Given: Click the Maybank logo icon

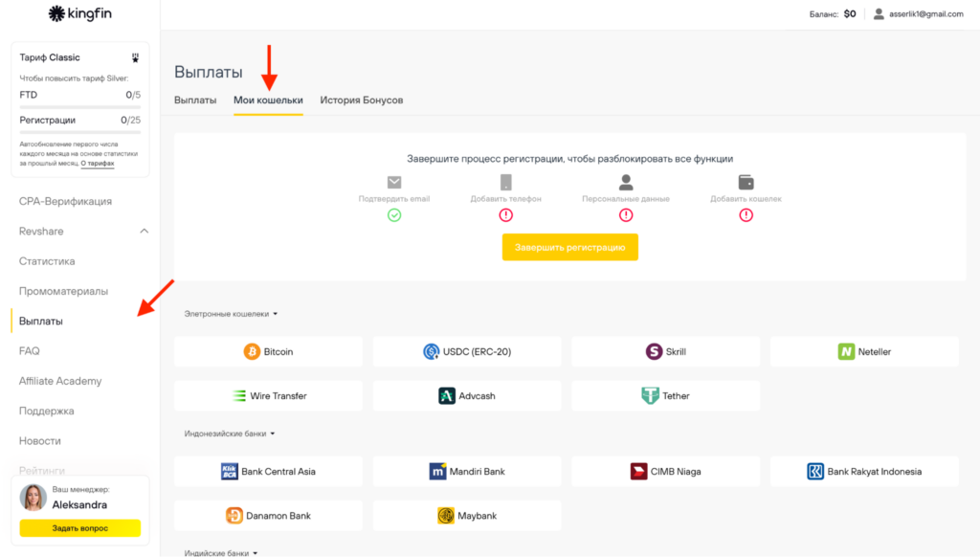Looking at the screenshot, I should pyautogui.click(x=446, y=516).
